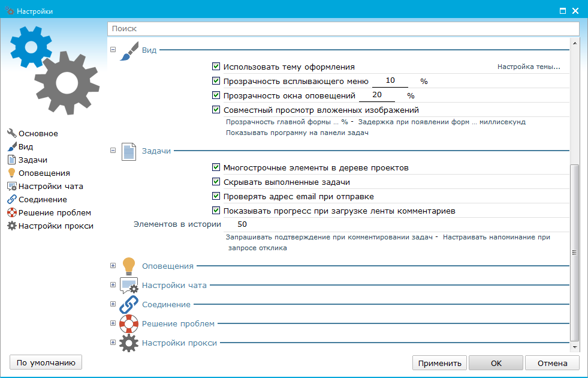Click the large lifebuoy icon of Решение проблем section

click(129, 323)
